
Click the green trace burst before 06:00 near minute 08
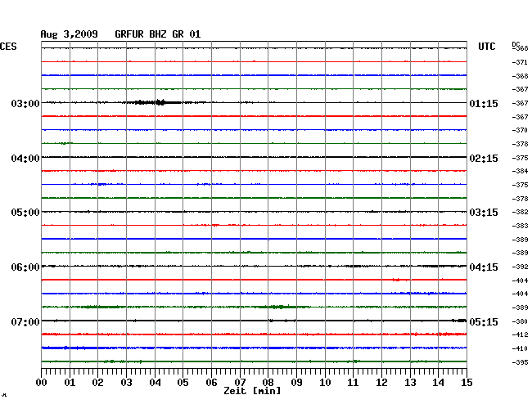pyautogui.click(x=279, y=307)
